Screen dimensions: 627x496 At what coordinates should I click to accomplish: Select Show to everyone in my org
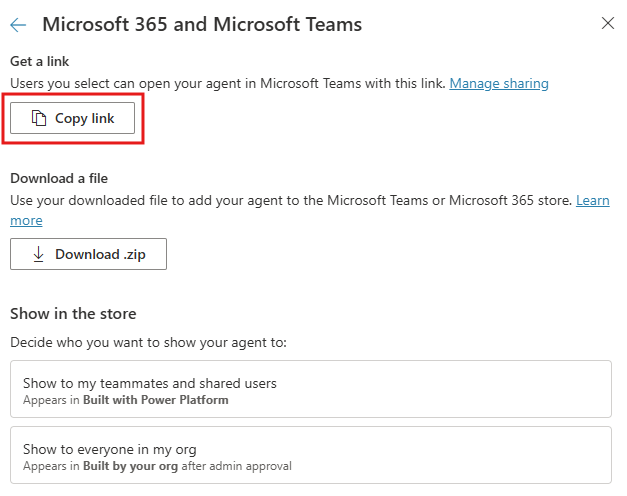click(311, 455)
